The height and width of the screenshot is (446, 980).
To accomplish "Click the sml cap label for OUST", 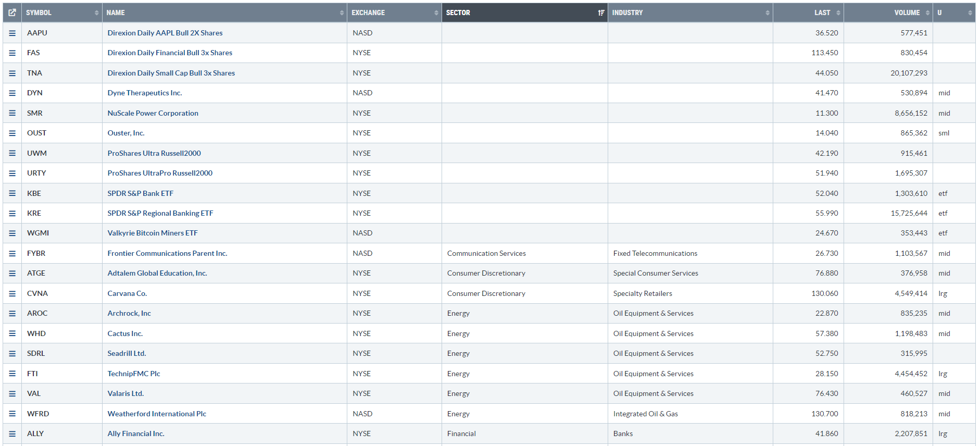I will pyautogui.click(x=944, y=133).
